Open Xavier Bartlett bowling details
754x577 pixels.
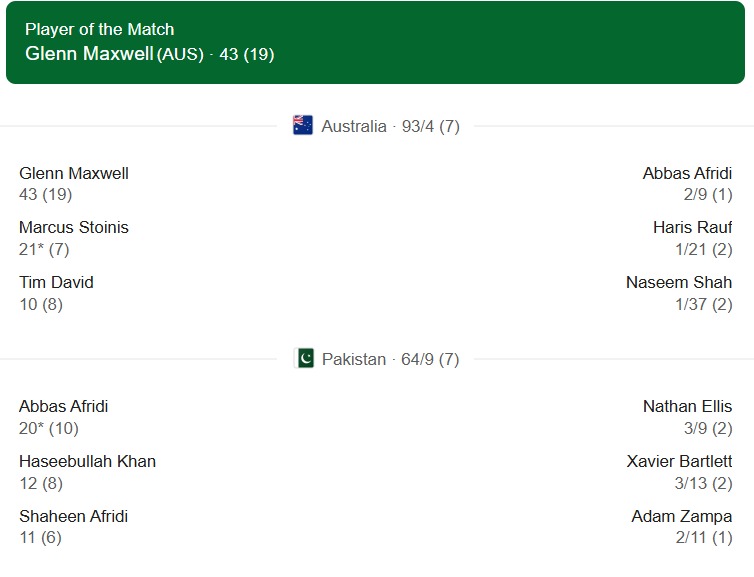point(679,461)
